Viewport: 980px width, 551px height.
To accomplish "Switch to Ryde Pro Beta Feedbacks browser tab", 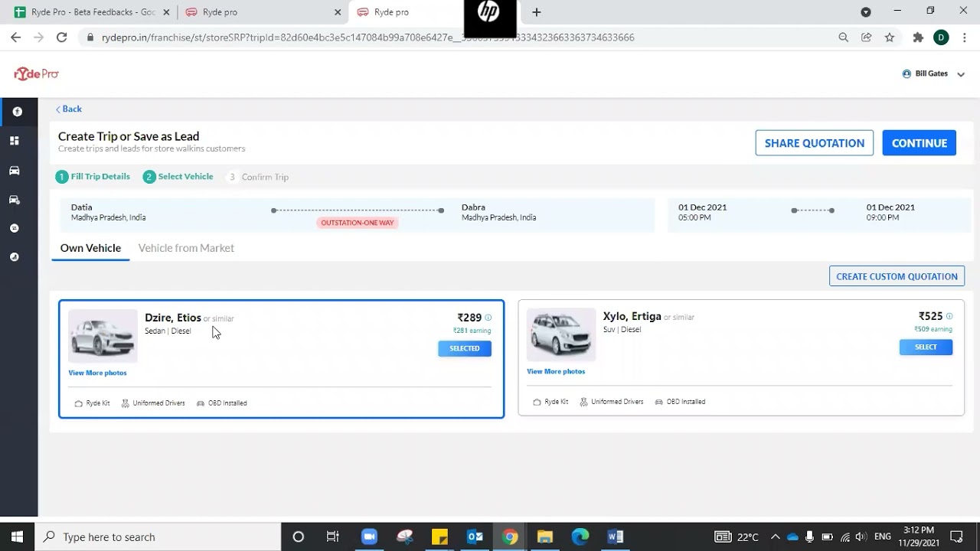I will pos(90,12).
